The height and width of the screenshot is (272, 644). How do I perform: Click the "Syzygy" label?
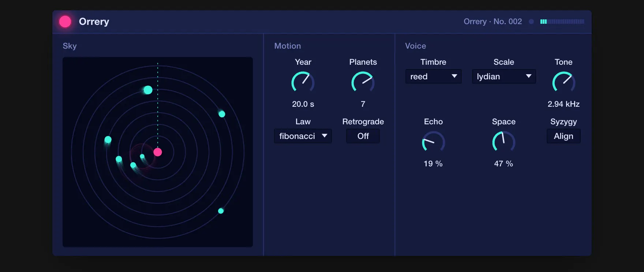click(563, 122)
